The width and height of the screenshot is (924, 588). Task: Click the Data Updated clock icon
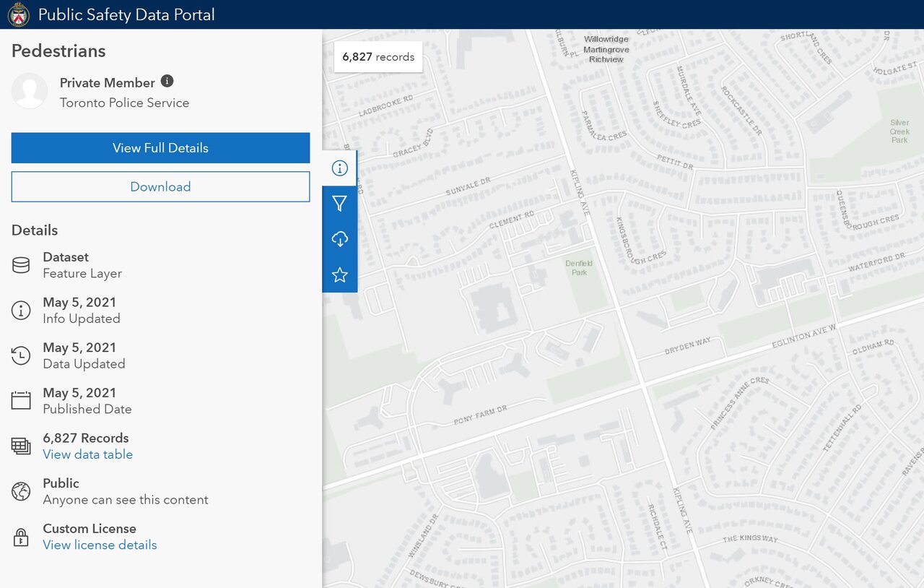click(21, 355)
